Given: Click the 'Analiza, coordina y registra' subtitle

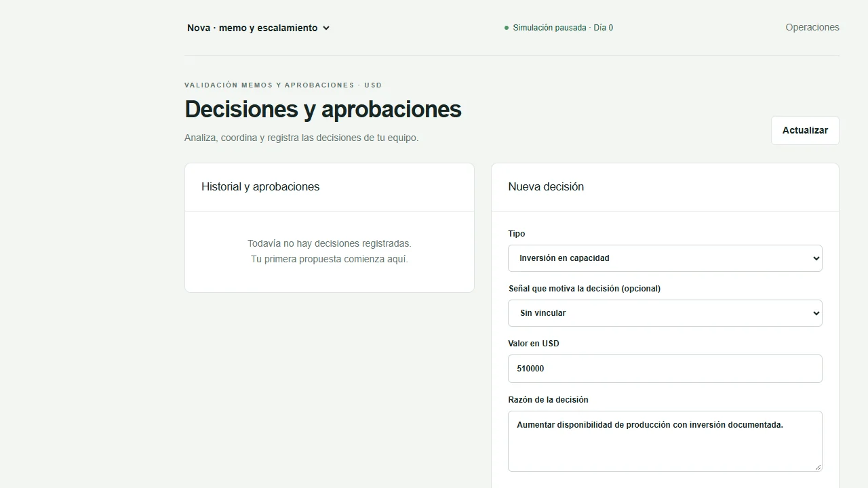Looking at the screenshot, I should pos(302,138).
